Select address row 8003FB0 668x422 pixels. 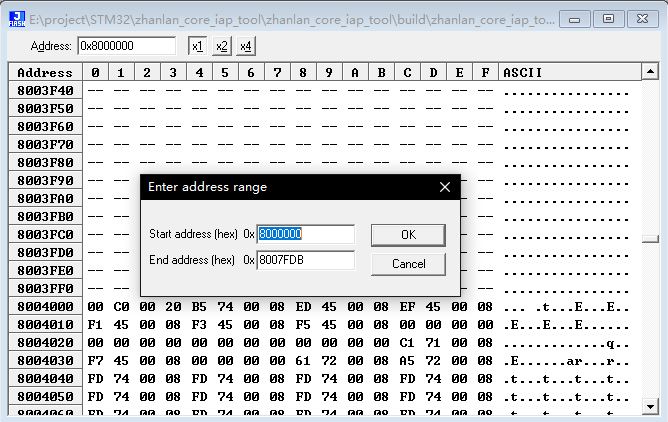(45, 217)
